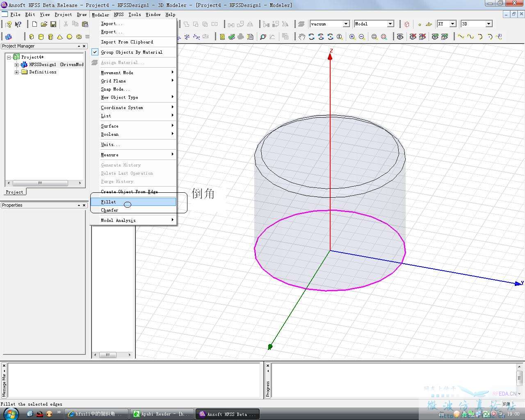Image resolution: width=525 pixels, height=420 pixels.
Task: Select the Draw Sphere tool
Action: [x=69, y=37]
